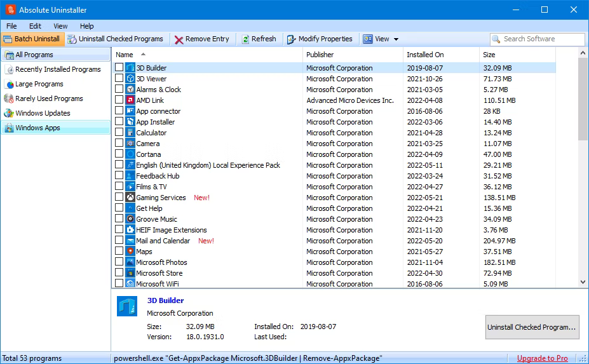The height and width of the screenshot is (364, 589).
Task: Enable the checkbox for Groove Music
Action: (119, 219)
